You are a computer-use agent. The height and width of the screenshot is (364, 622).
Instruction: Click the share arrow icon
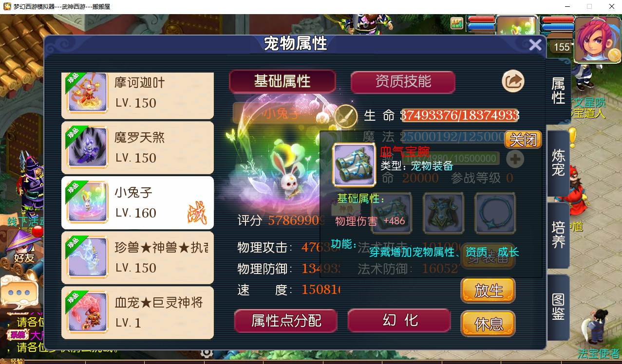tap(513, 81)
